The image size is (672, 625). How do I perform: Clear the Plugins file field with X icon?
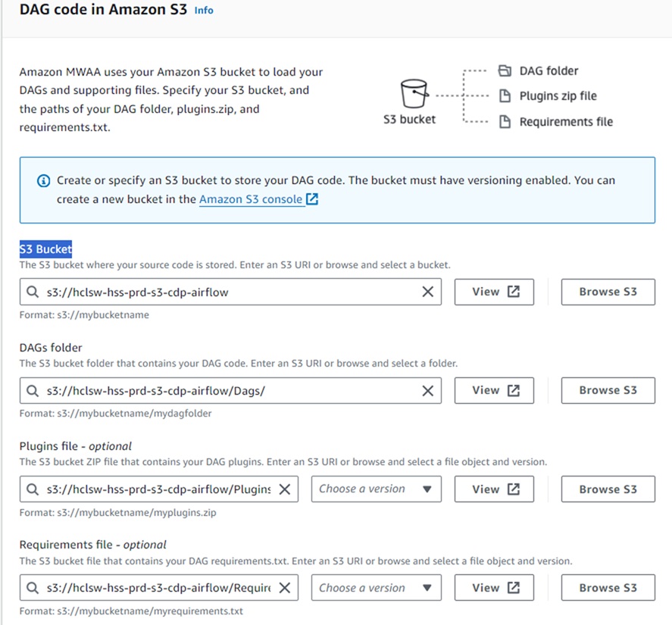pyautogui.click(x=285, y=489)
